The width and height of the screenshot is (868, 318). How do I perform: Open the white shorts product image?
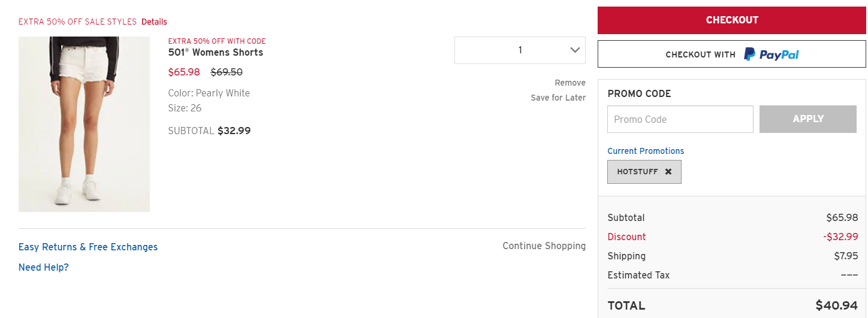pos(84,124)
